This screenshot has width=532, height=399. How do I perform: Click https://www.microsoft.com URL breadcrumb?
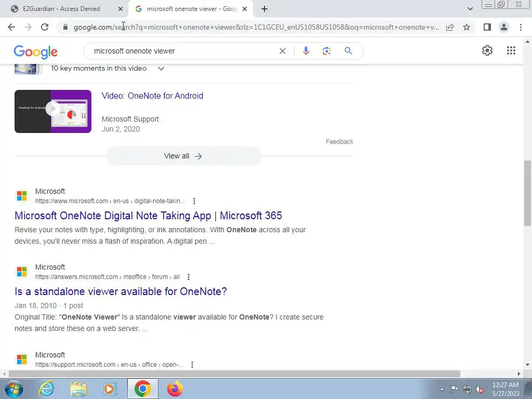[x=110, y=201]
